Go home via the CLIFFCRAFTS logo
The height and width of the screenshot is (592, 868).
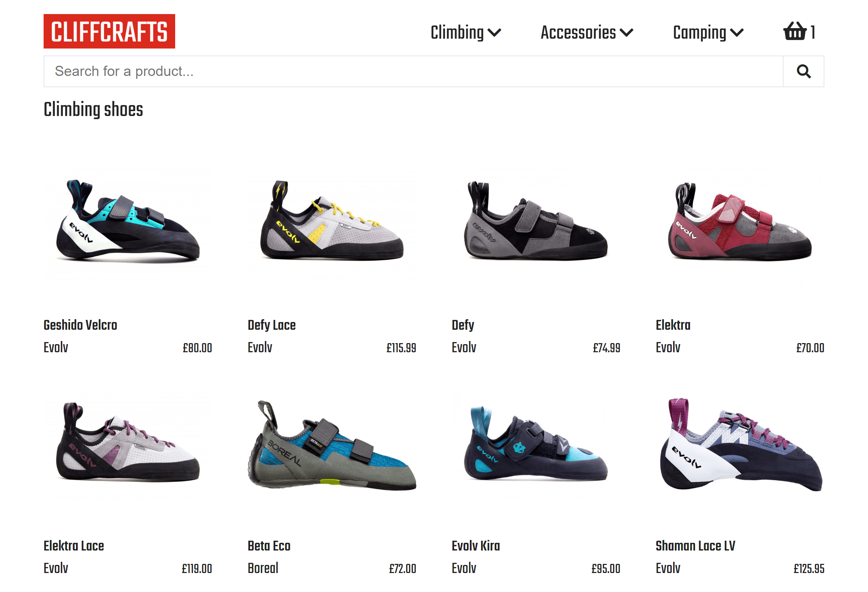[x=109, y=31]
